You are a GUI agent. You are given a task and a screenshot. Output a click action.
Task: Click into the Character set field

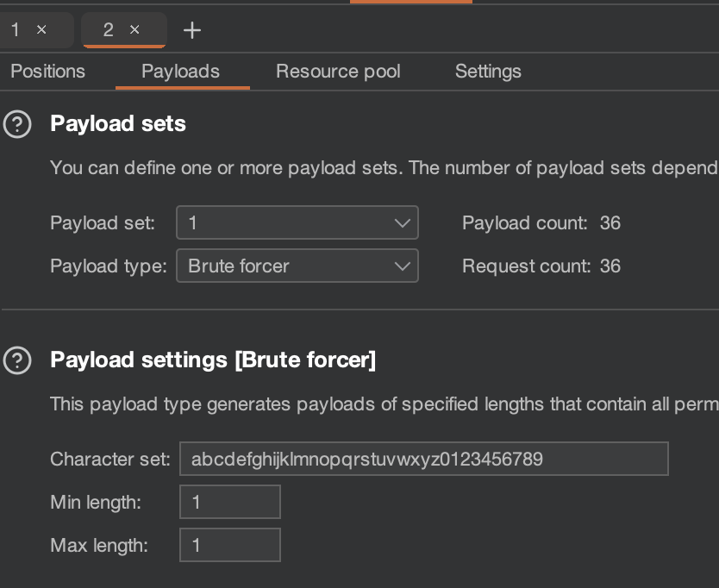click(423, 459)
